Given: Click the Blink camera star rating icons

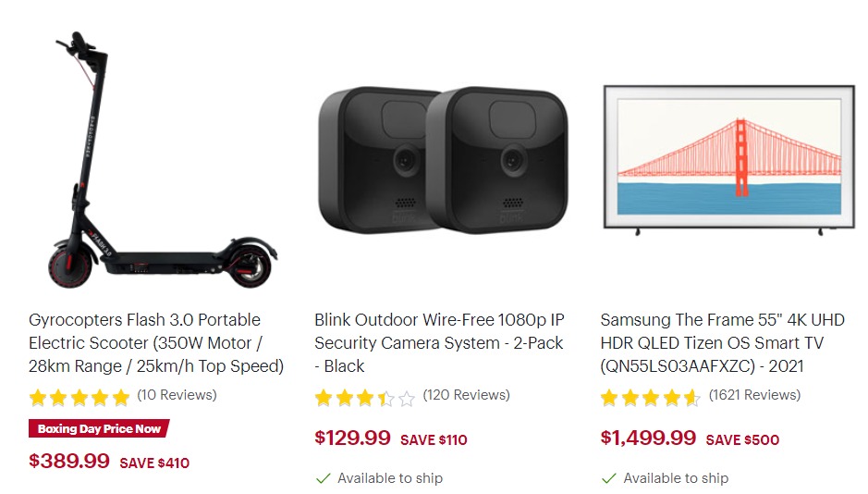Looking at the screenshot, I should pos(365,398).
